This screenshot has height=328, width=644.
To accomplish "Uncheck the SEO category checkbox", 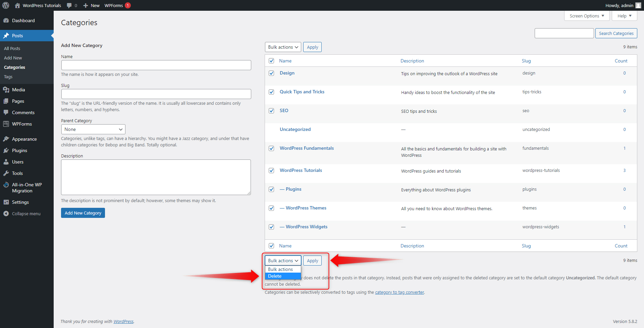I will point(271,111).
